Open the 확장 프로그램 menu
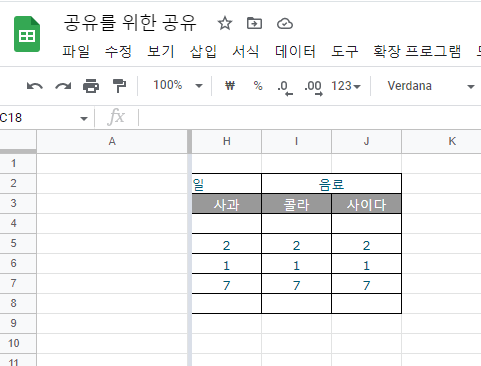Viewport: 481px width, 366px height. pyautogui.click(x=417, y=51)
